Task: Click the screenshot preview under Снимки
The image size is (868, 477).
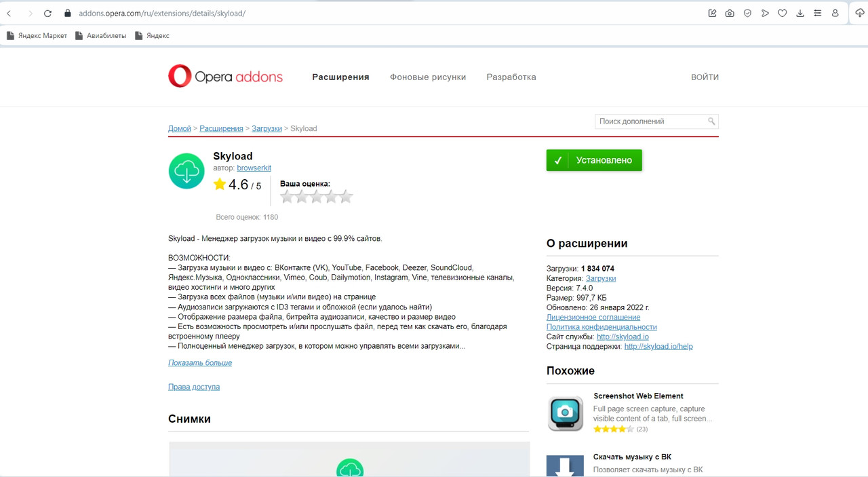Action: pos(349,459)
